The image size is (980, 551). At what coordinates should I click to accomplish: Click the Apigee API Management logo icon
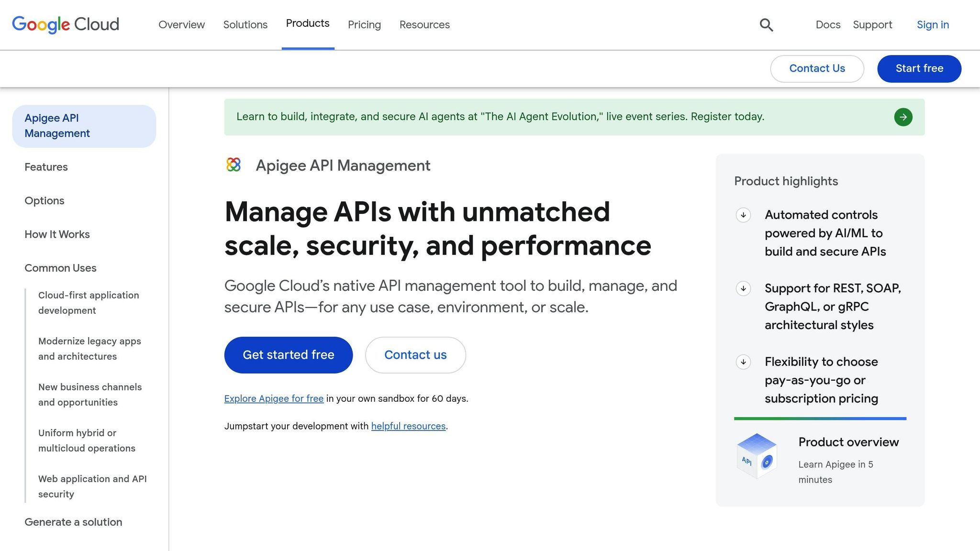click(x=233, y=165)
